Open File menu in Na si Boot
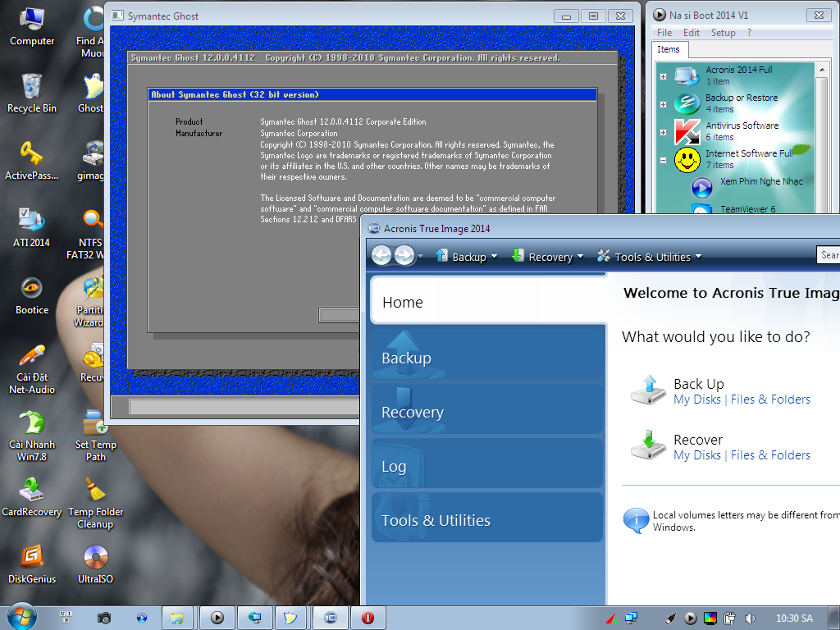The height and width of the screenshot is (630, 840). click(664, 33)
